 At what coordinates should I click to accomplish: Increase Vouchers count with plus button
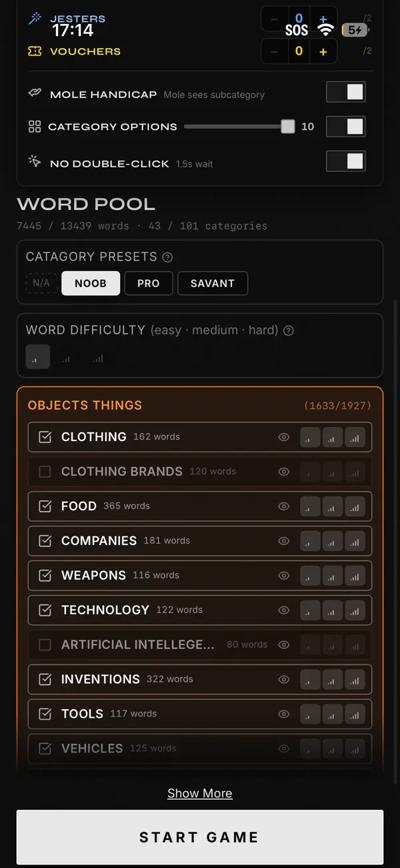pos(323,51)
